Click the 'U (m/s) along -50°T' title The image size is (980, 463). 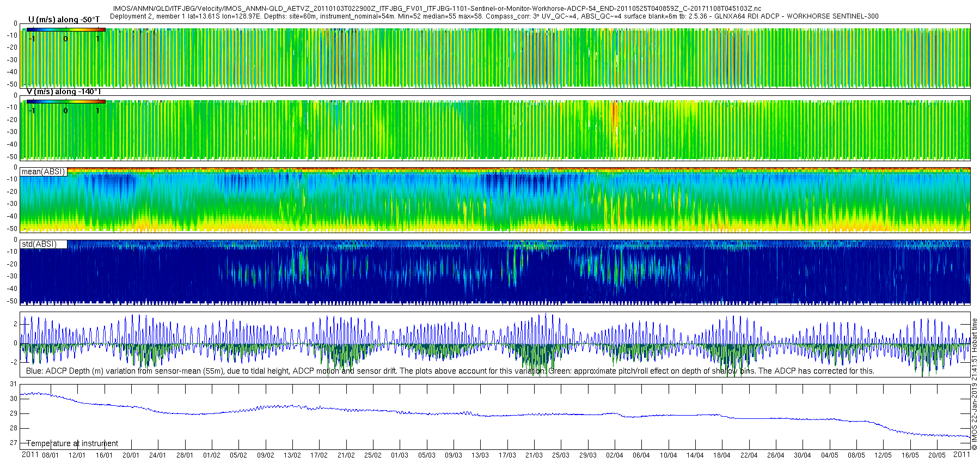(64, 20)
